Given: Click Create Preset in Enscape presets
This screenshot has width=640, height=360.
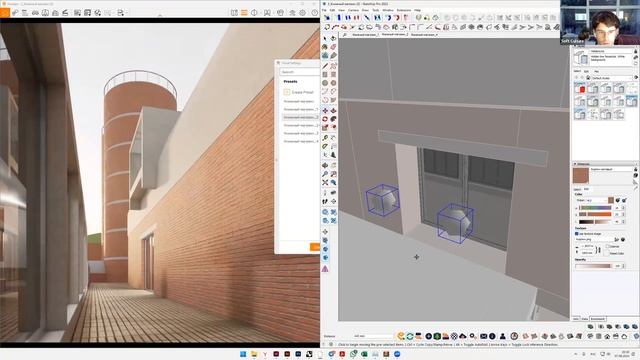Looking at the screenshot, I should click(299, 92).
